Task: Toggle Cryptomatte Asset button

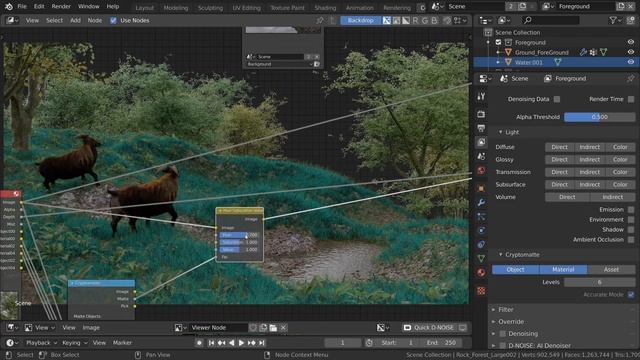Action: pos(611,269)
